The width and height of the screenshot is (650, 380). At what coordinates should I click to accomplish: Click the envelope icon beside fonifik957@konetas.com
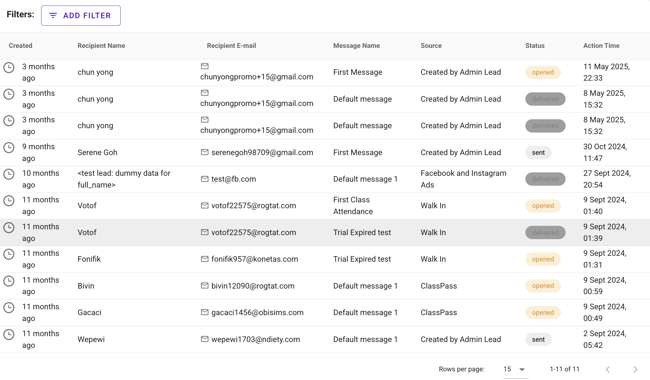click(204, 259)
